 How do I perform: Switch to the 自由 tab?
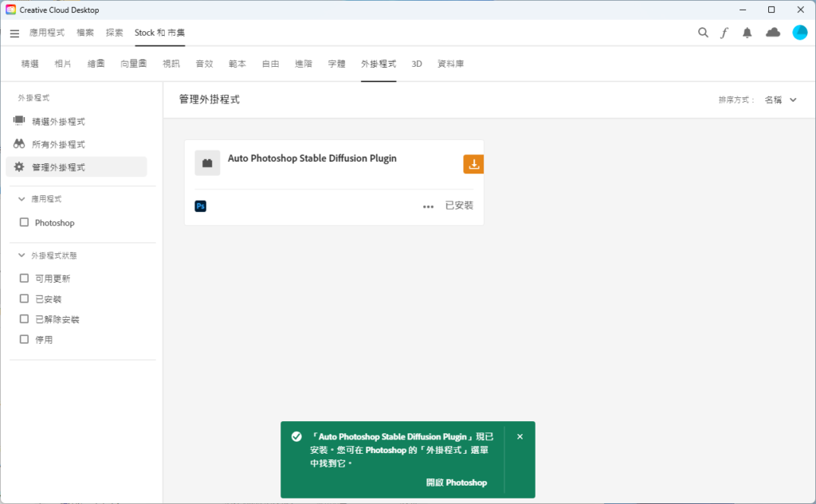click(271, 64)
